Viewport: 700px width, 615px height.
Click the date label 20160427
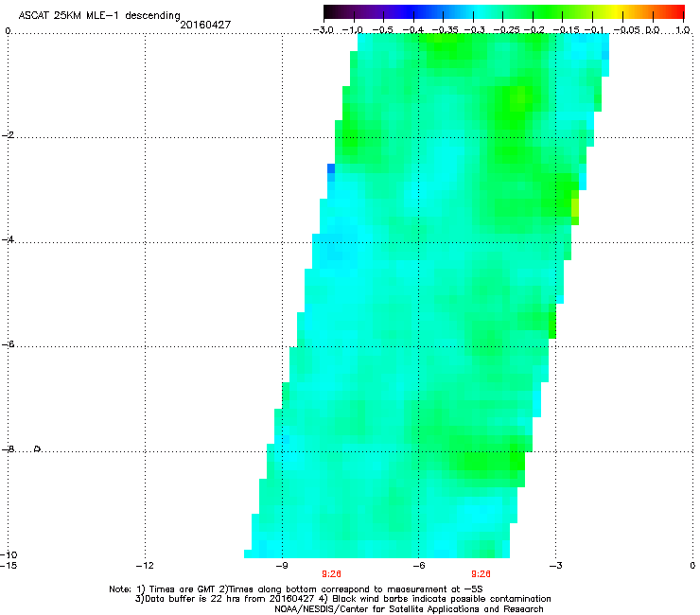(205, 25)
